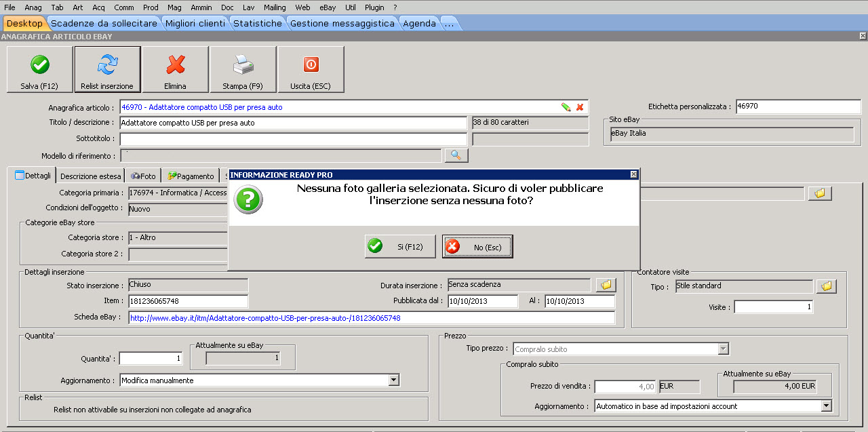868x432 pixels.
Task: Click the Uscita (ESC) exit button
Action: pyautogui.click(x=311, y=69)
